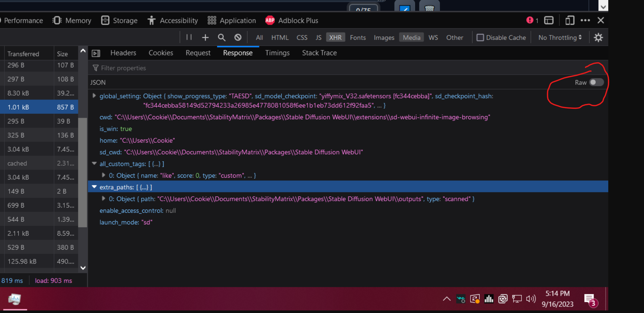Screen dimensions: 644x313
Task: Open the Adblock Plus toolbar icon
Action: pyautogui.click(x=270, y=20)
